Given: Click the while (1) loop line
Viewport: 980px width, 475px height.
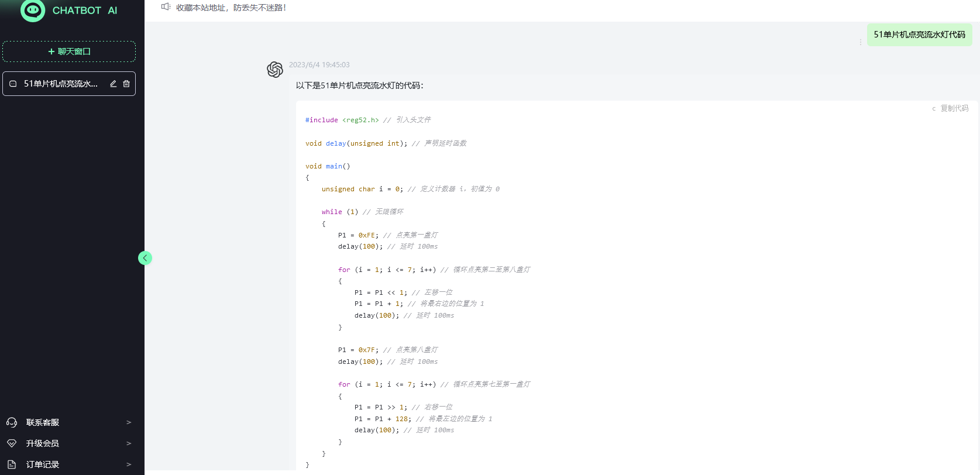Looking at the screenshot, I should click(x=363, y=212).
